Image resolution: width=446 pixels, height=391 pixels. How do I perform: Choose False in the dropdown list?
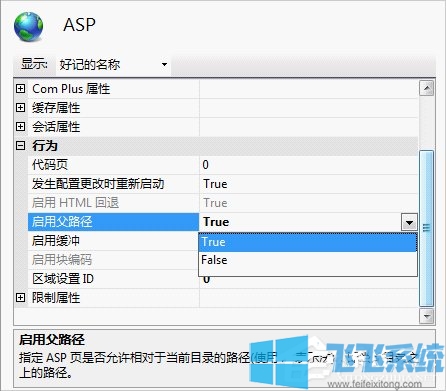[x=308, y=260]
